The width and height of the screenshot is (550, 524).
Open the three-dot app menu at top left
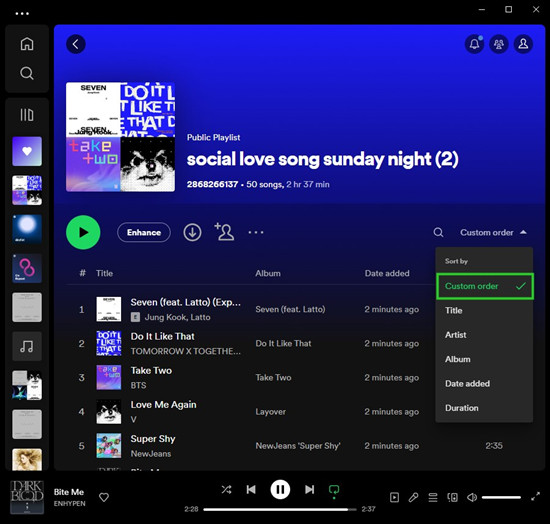[22, 14]
